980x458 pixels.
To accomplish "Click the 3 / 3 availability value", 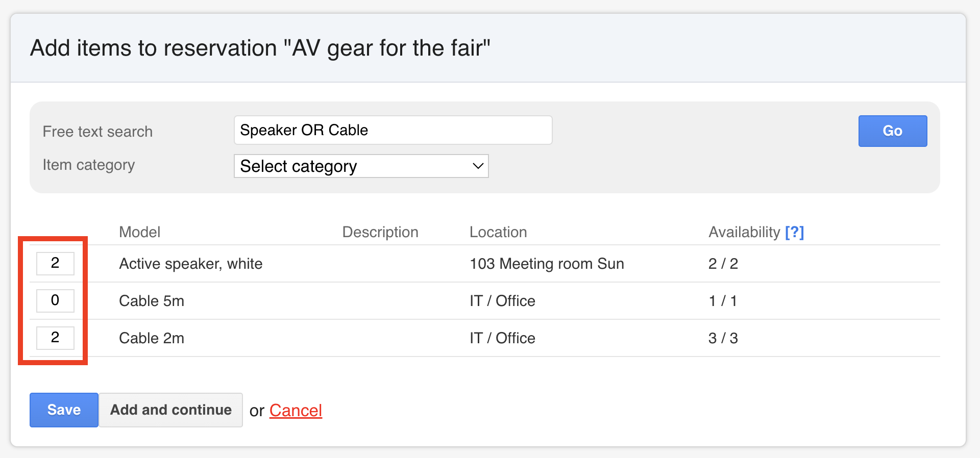I will 723,338.
